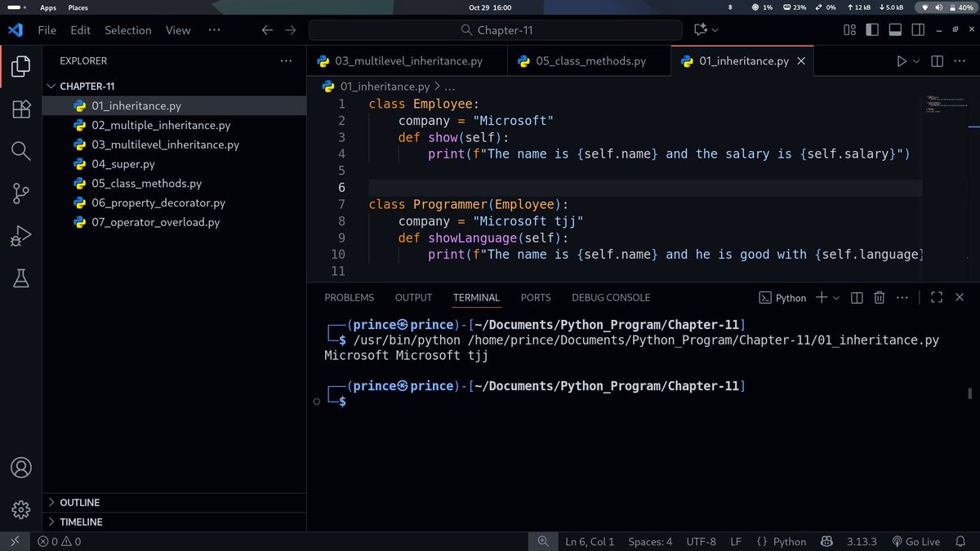980x551 pixels.
Task: Open the File menu
Action: click(x=47, y=30)
